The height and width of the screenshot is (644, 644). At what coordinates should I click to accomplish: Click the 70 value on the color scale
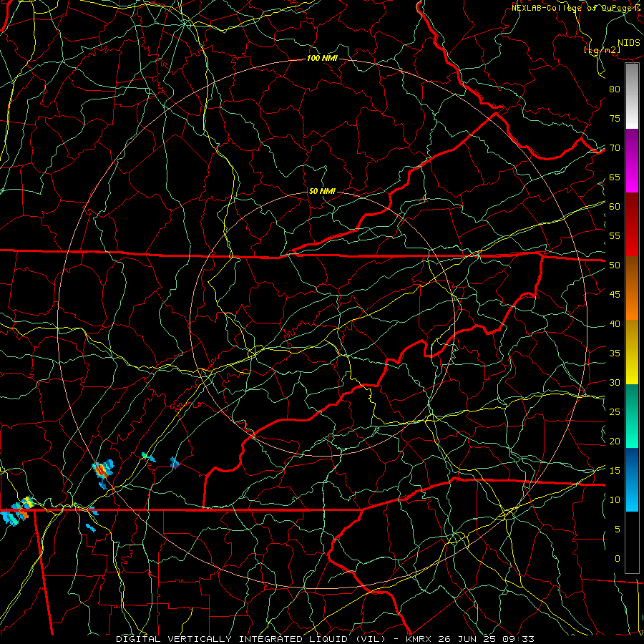(615, 148)
